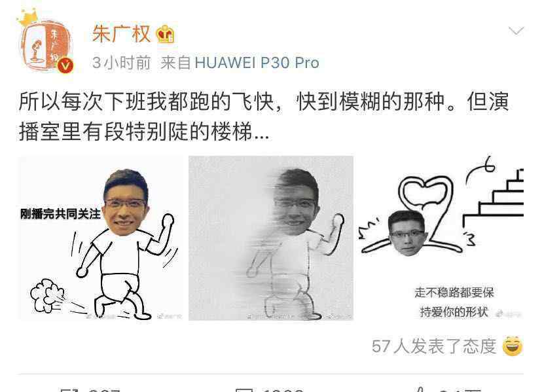The width and height of the screenshot is (542, 392).
Task: Open the blurred gray running figure image
Action: (x=271, y=238)
